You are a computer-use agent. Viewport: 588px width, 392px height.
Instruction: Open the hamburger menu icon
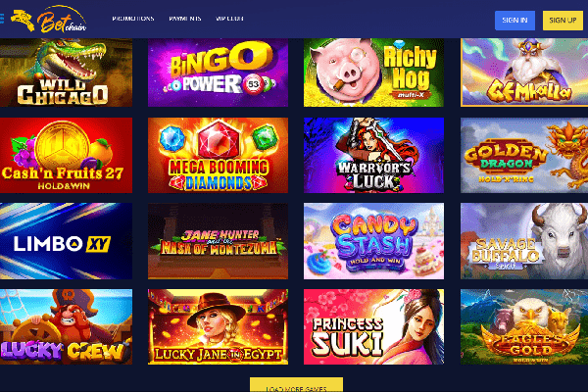click(2, 19)
